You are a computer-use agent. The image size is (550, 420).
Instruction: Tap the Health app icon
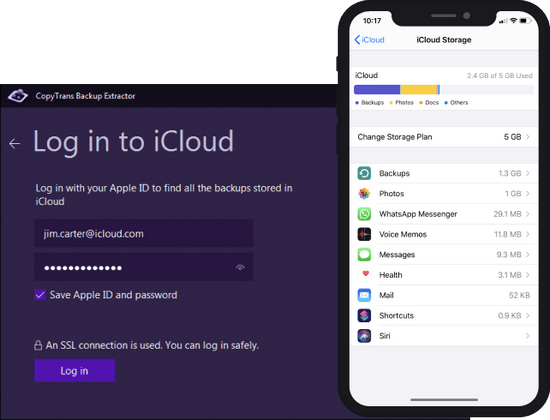click(364, 275)
